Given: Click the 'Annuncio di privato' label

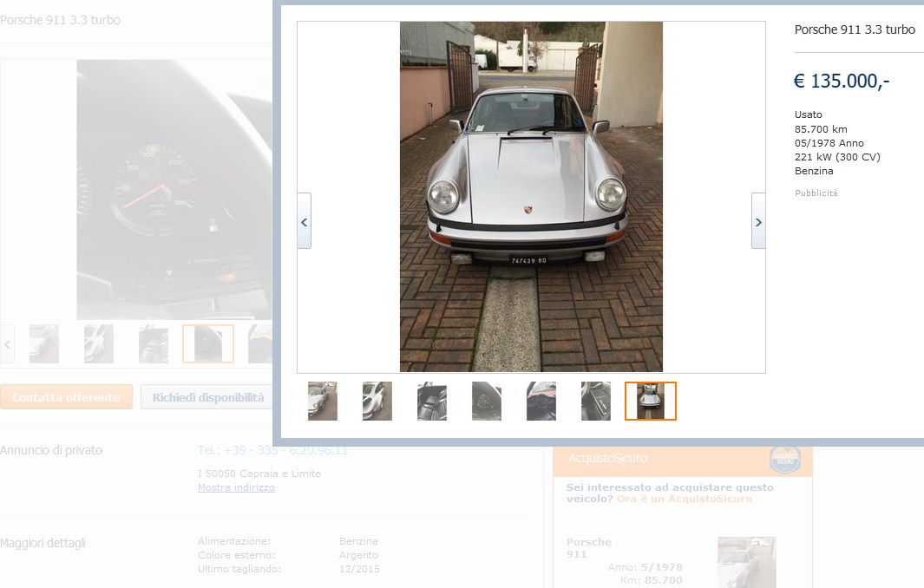Looking at the screenshot, I should 51,451.
